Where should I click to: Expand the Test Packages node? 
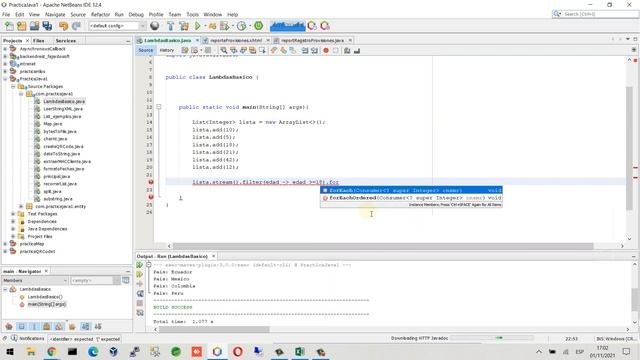pos(13,214)
